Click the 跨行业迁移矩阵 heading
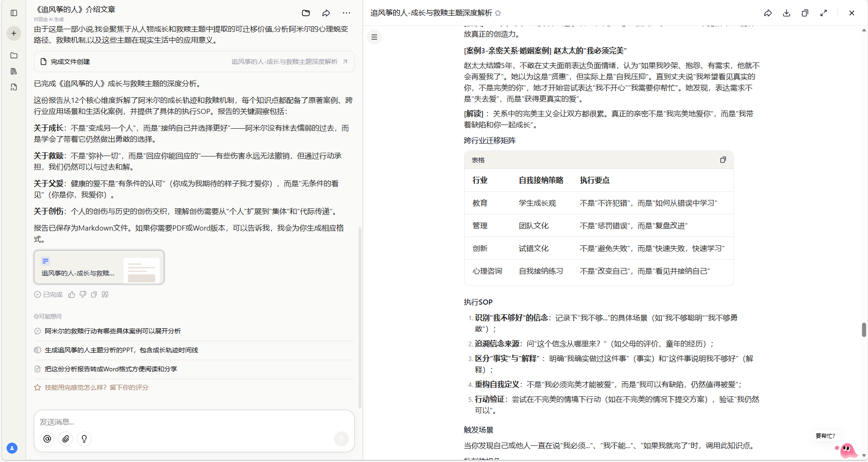Image resolution: width=868 pixels, height=462 pixels. coord(490,140)
